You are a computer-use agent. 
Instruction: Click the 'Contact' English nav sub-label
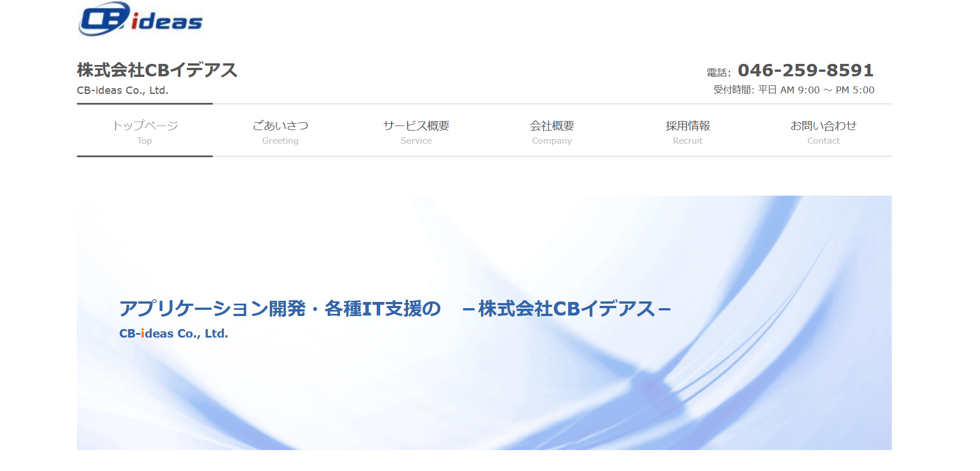tap(823, 141)
